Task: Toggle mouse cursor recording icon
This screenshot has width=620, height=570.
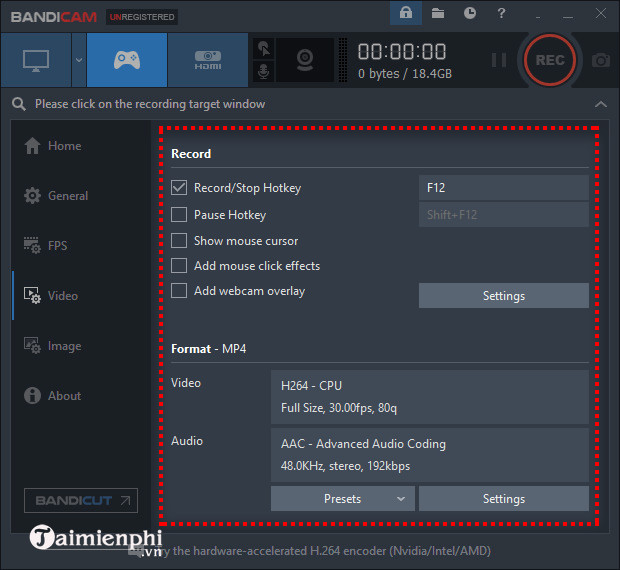Action: [264, 49]
